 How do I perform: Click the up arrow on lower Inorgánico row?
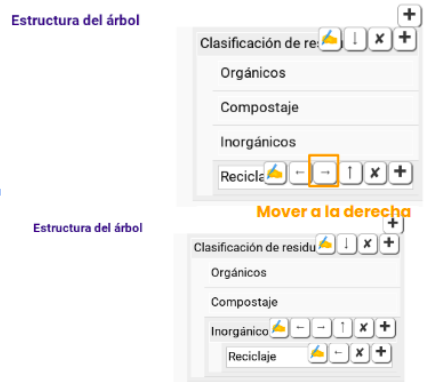[343, 328]
